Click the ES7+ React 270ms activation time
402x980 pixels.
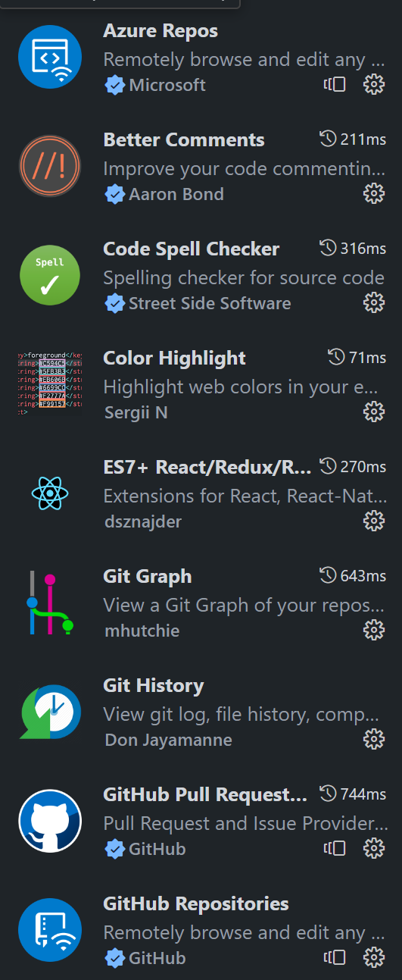click(353, 467)
